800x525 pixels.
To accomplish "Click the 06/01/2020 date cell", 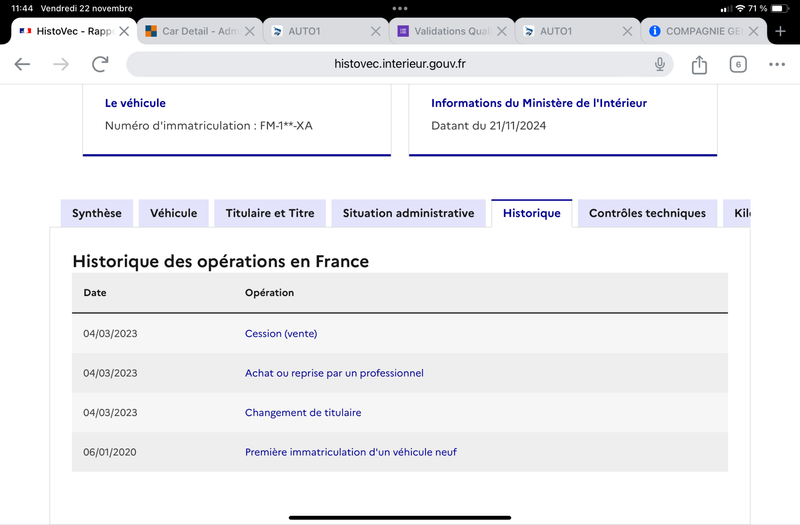I will pos(110,452).
